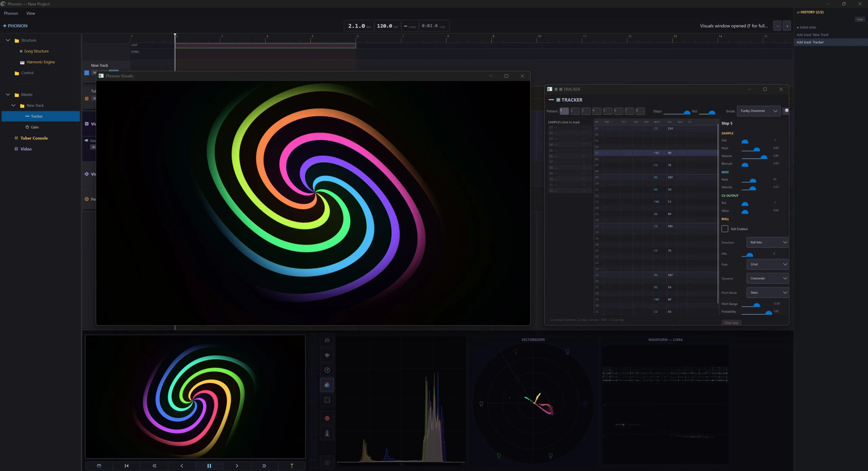Viewport: 868px width, 471px height.
Task: Open the View menu
Action: tap(31, 13)
